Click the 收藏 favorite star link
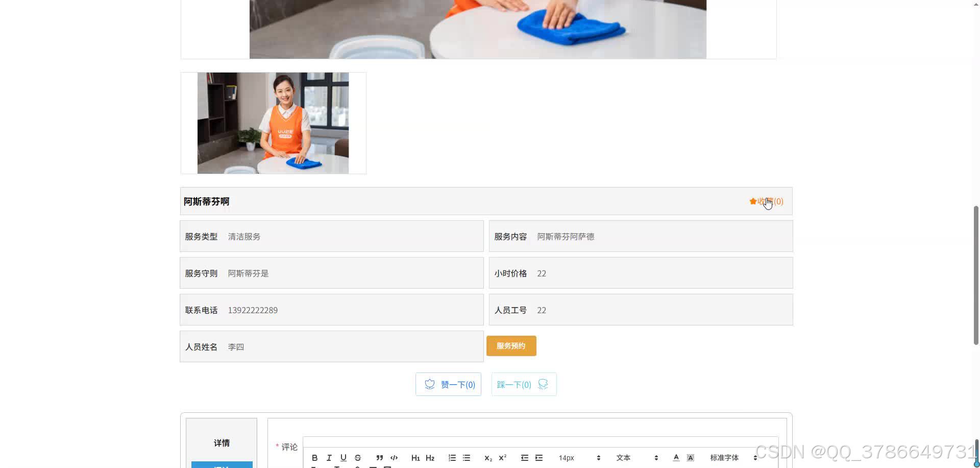Viewport: 980px width, 468px height. tap(766, 201)
